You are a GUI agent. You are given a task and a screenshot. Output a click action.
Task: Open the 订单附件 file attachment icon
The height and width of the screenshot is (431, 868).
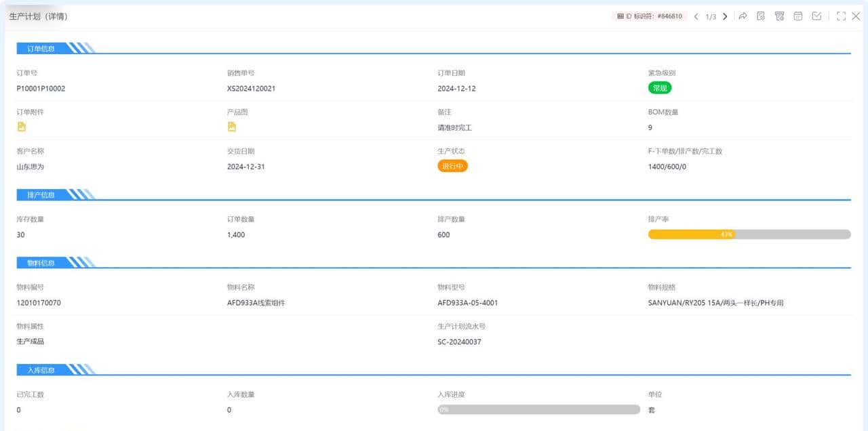(21, 127)
